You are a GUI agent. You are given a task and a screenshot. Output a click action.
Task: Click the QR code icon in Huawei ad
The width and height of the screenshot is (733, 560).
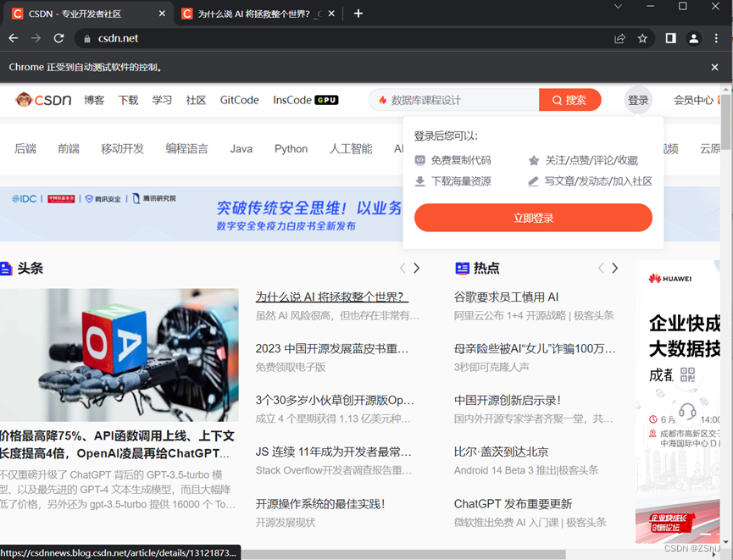coord(687,375)
